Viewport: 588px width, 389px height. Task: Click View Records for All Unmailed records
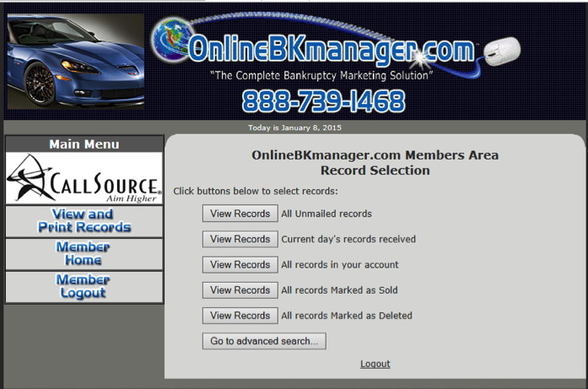(x=240, y=213)
